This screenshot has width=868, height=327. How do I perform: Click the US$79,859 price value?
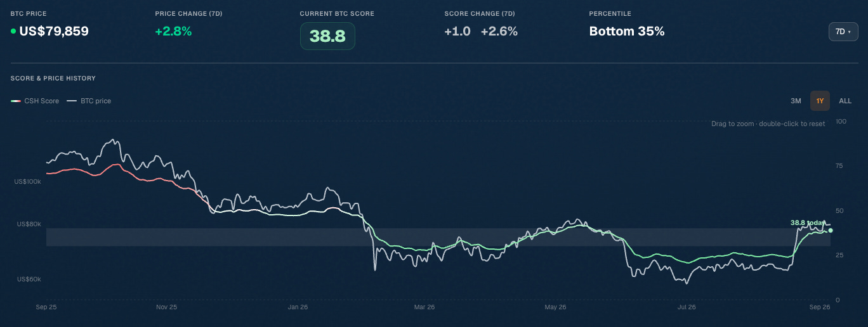[54, 31]
